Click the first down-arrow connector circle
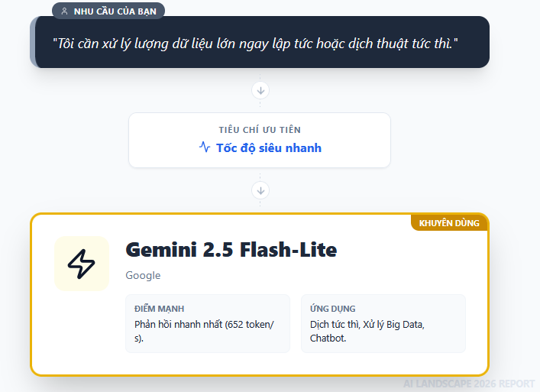This screenshot has height=392, width=540. pos(260,91)
